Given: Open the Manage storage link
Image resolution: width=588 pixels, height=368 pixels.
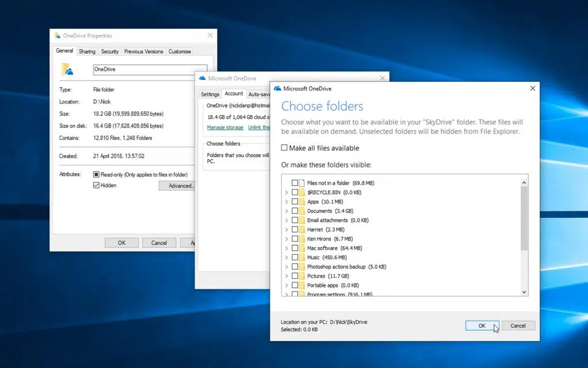Looking at the screenshot, I should coord(225,127).
